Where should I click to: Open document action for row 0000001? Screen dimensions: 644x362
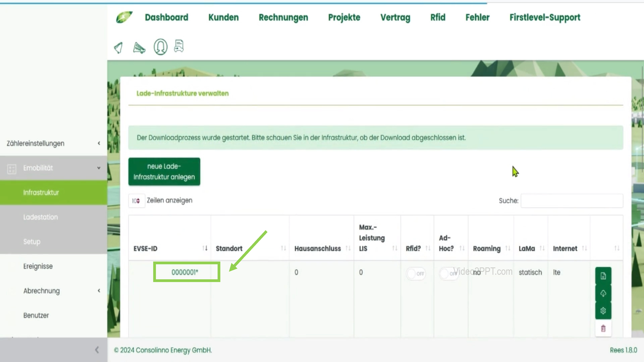pyautogui.click(x=603, y=276)
